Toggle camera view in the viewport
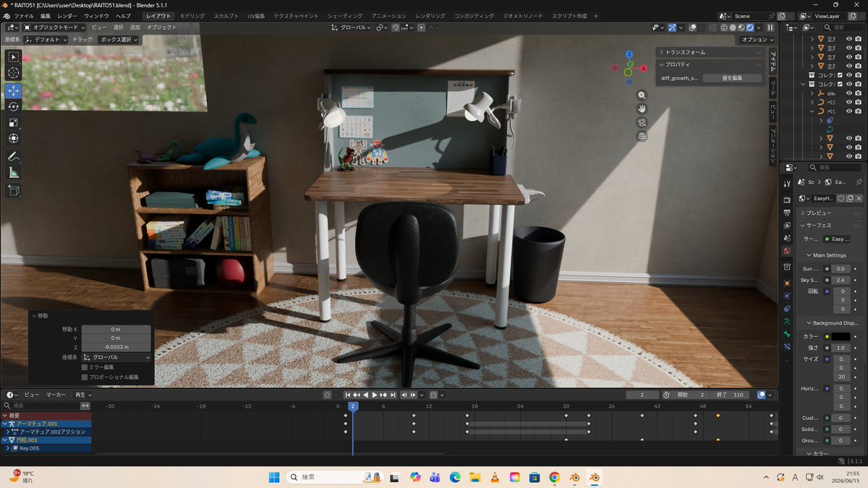 pos(642,122)
